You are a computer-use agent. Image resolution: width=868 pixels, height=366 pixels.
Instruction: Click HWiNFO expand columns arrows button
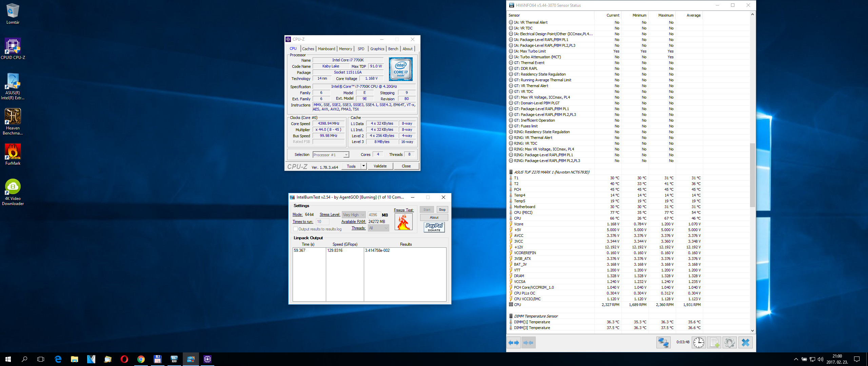pos(514,343)
